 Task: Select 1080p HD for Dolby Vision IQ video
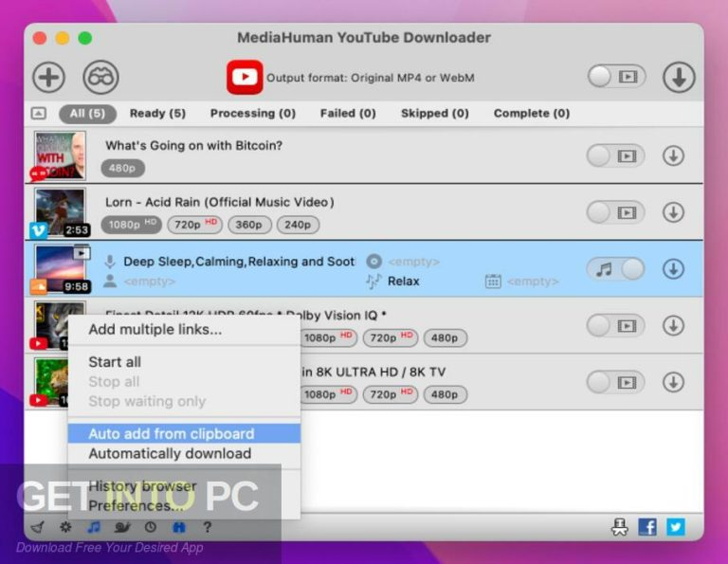point(328,338)
